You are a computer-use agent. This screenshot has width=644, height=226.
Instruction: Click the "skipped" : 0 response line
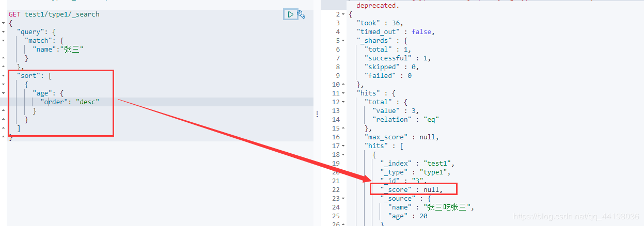391,67
